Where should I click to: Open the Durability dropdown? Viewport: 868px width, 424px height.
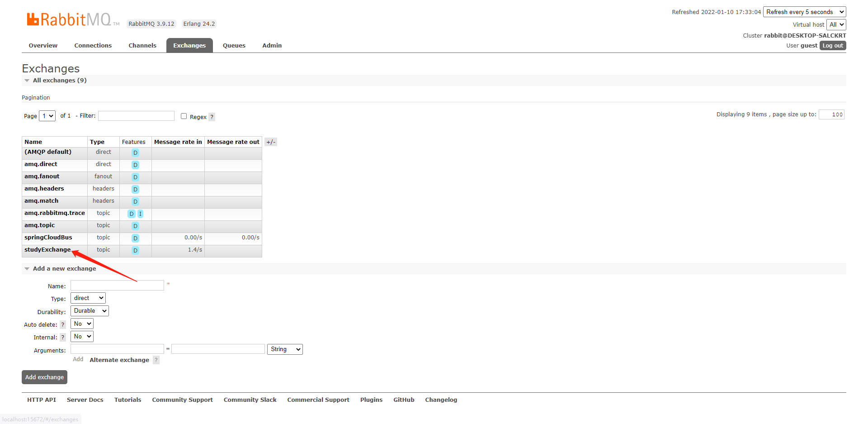pos(90,311)
